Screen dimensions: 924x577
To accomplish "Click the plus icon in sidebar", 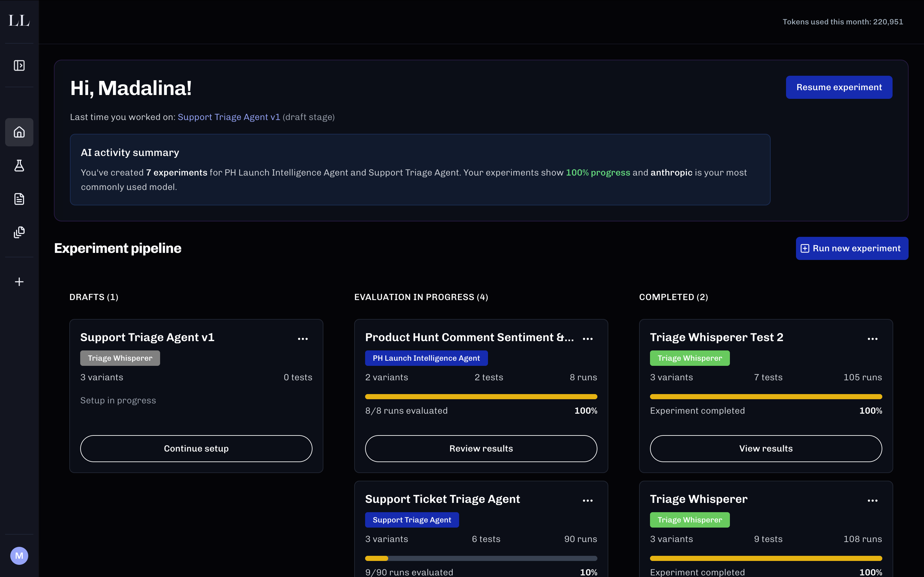I will (19, 282).
